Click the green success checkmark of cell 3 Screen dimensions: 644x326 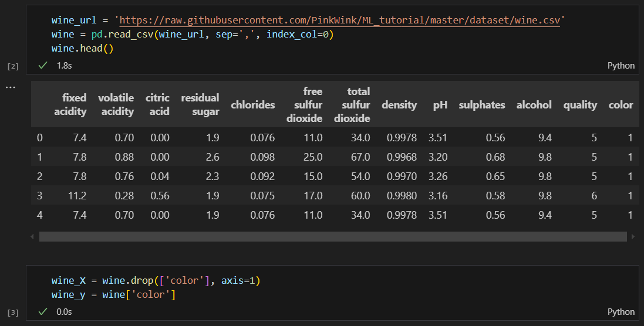43,312
